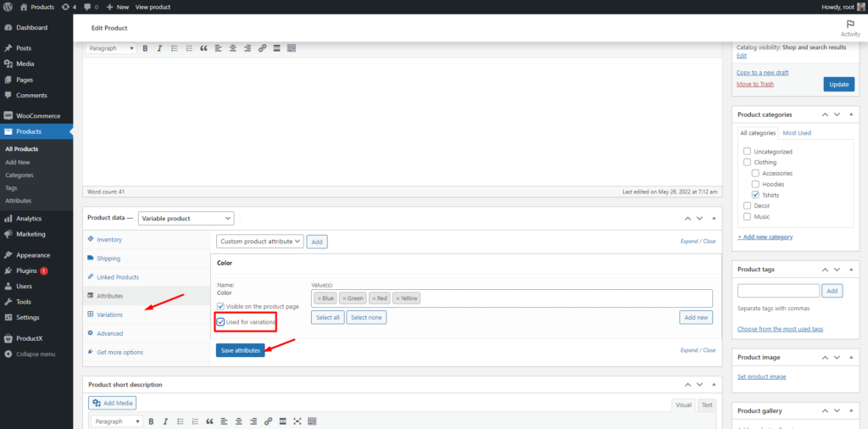Viewport: 868px width, 429px height.
Task: Apply bulleted list in short description editor
Action: (x=181, y=421)
